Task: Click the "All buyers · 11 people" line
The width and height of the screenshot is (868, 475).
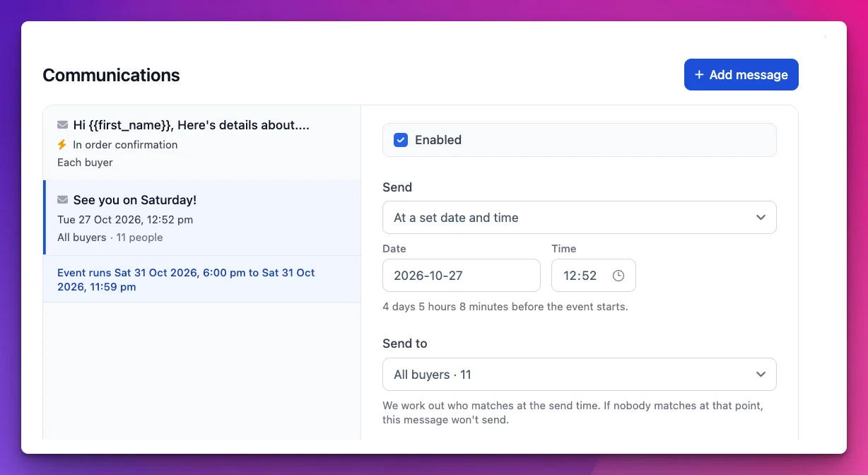Action: click(x=110, y=237)
